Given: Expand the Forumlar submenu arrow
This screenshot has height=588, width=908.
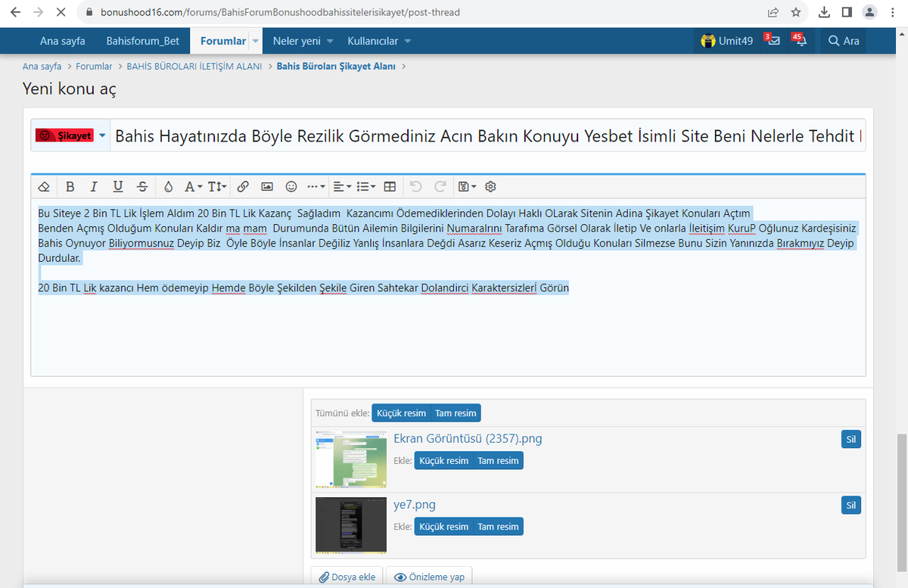Looking at the screenshot, I should (x=255, y=41).
